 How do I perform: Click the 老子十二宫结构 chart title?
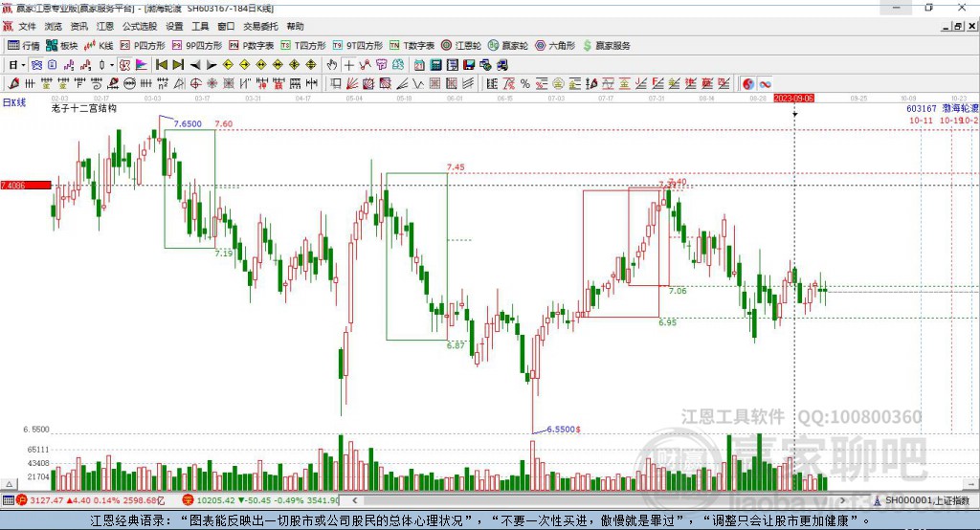pyautogui.click(x=84, y=108)
